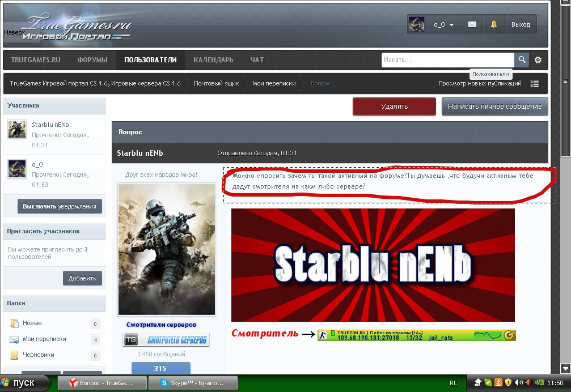Click into the Искать search field
The image size is (571, 392).
[x=447, y=60]
